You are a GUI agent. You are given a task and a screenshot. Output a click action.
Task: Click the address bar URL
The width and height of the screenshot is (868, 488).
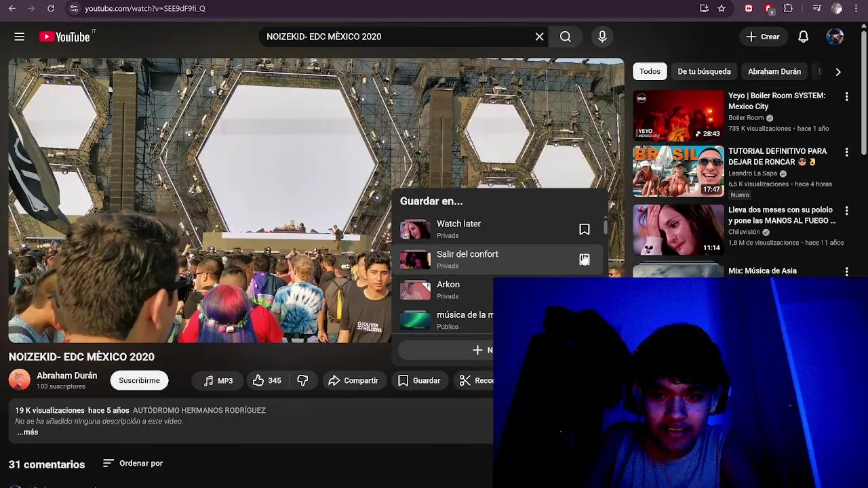(x=145, y=8)
